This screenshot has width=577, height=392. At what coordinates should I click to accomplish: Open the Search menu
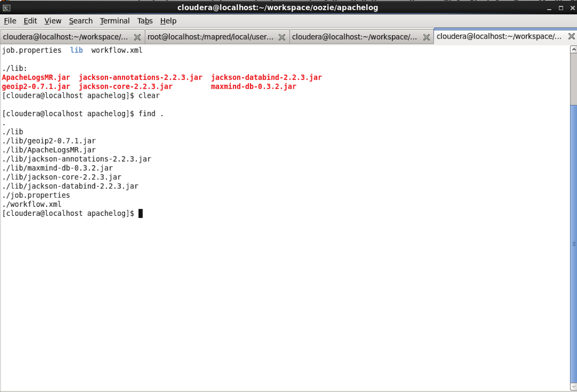80,21
